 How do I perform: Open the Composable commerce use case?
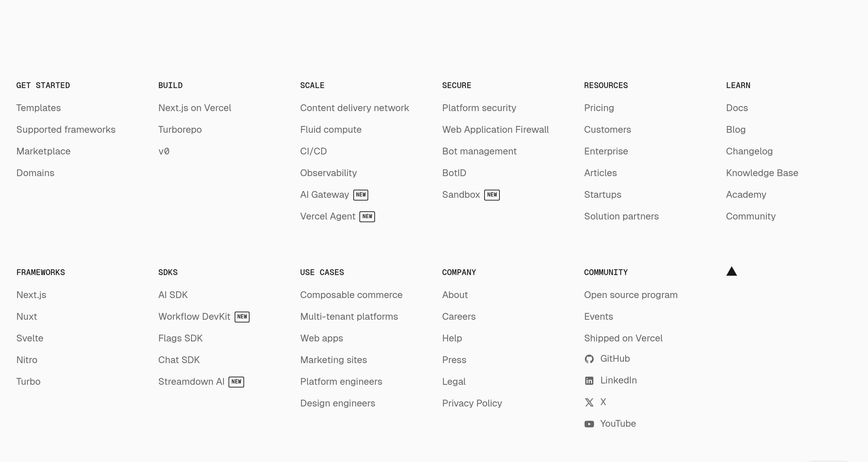tap(351, 295)
